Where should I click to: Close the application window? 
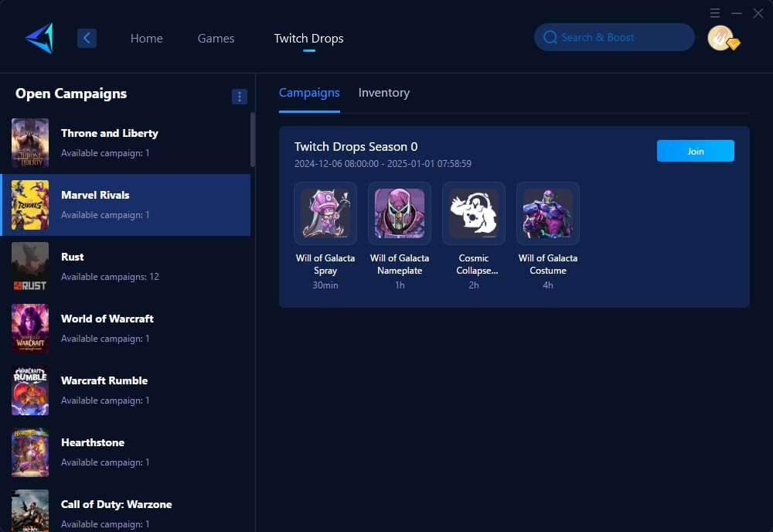758,13
